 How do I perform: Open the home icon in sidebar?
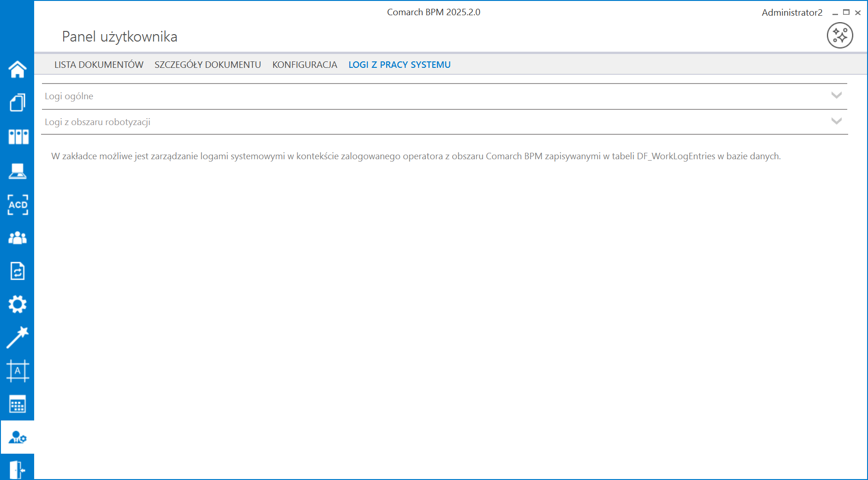pyautogui.click(x=18, y=69)
